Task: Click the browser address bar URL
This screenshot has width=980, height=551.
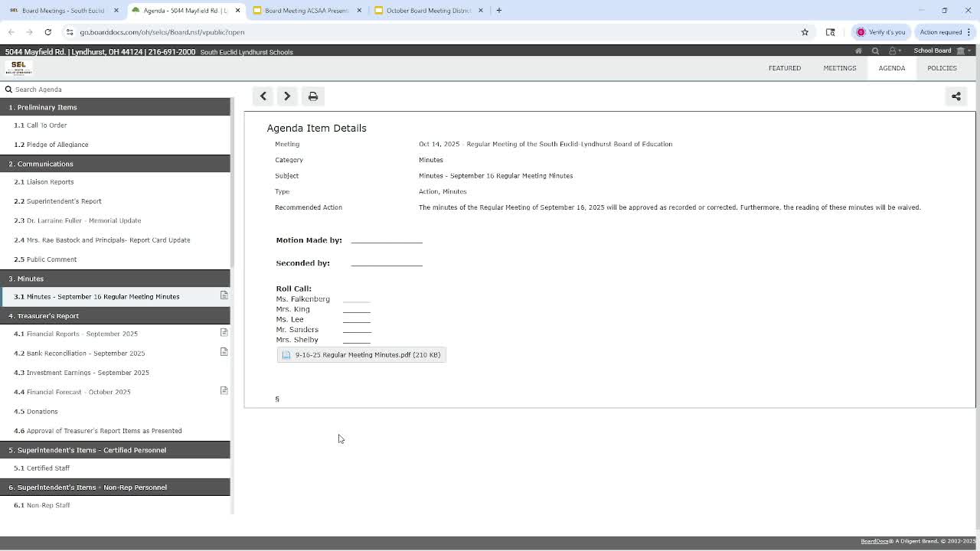Action: (162, 32)
